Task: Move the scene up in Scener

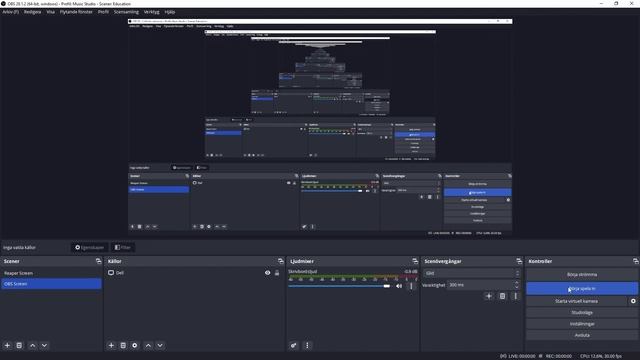Action: coord(32,345)
